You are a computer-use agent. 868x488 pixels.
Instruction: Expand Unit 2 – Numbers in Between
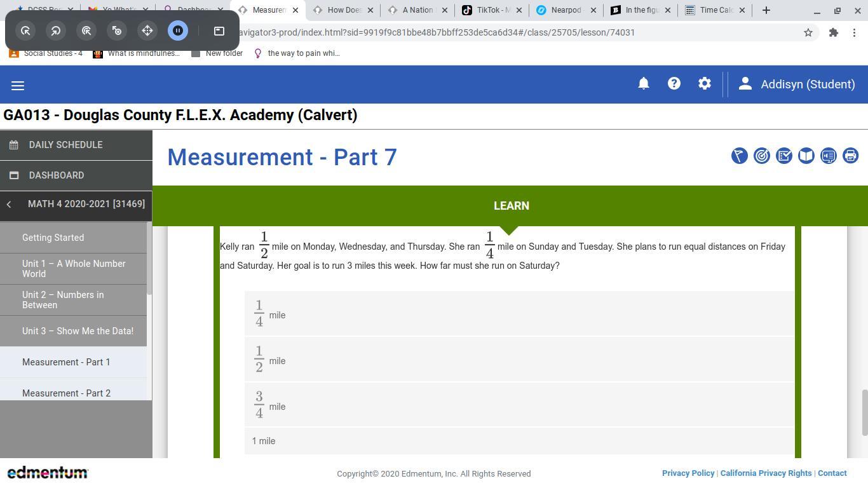(x=73, y=300)
